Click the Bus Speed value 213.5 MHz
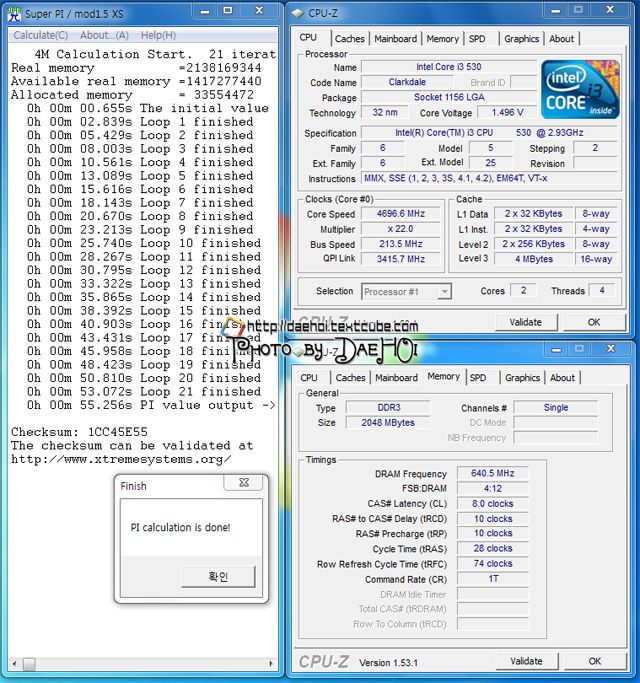Screen dimensions: 640x683 tap(401, 244)
